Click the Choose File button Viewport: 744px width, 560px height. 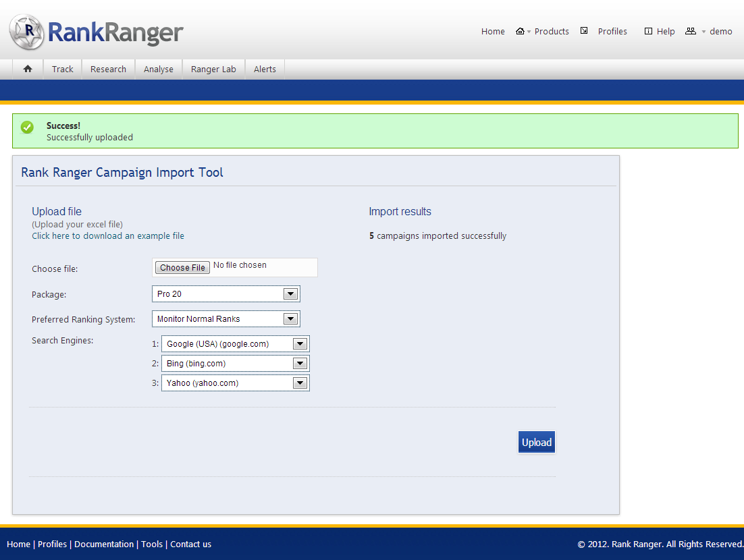click(x=182, y=268)
